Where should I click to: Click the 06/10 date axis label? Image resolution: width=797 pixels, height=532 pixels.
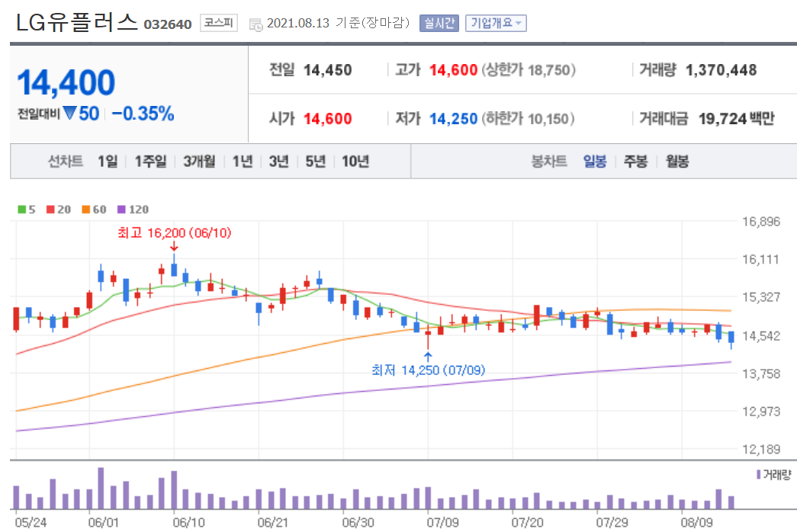188,522
